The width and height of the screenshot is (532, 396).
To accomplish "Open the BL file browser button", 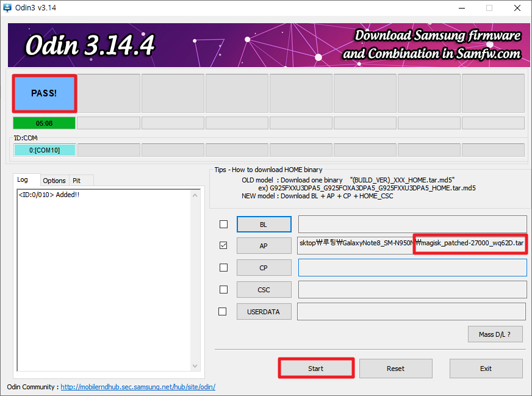I will tap(264, 225).
